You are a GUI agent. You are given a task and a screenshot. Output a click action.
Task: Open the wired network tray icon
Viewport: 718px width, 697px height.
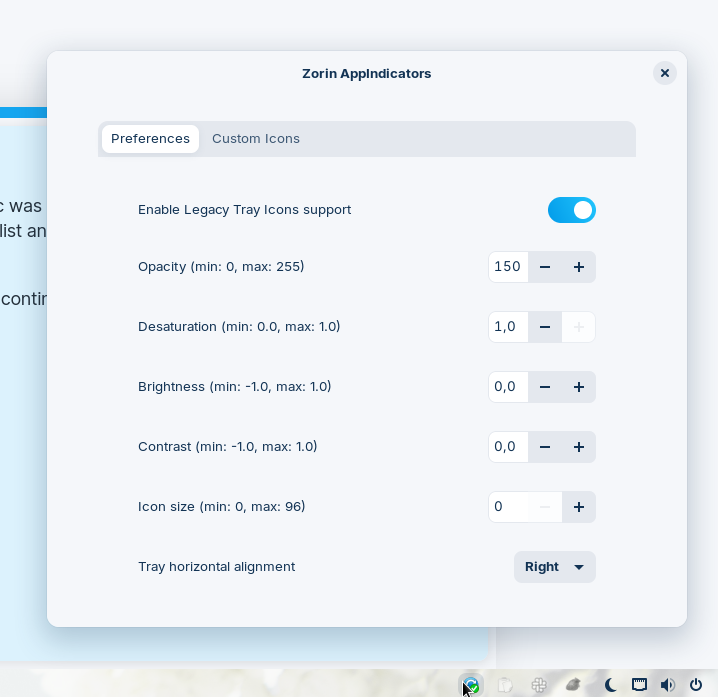[639, 685]
